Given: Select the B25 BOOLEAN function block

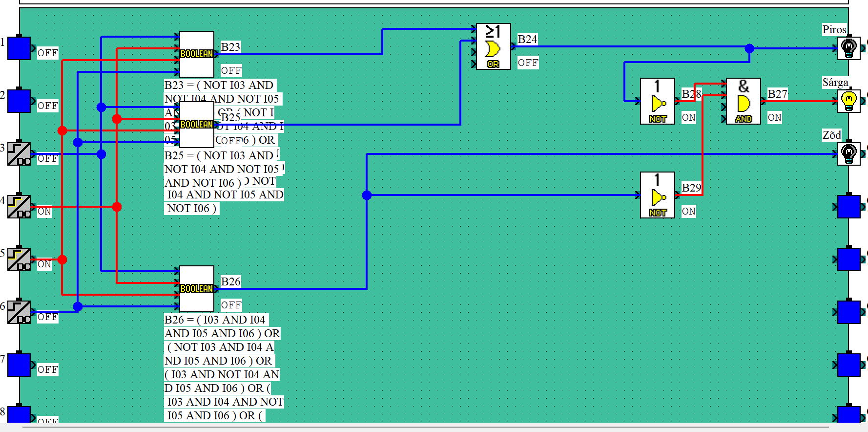Looking at the screenshot, I should (x=197, y=125).
